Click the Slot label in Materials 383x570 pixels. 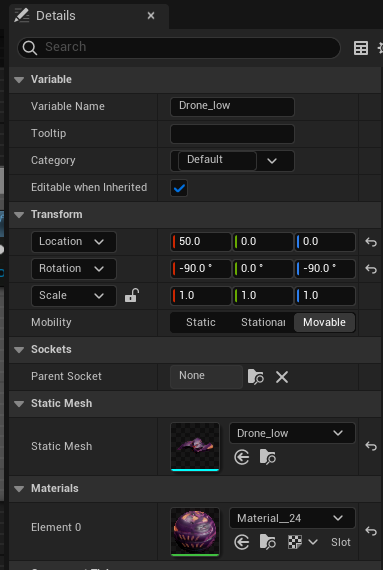(x=340, y=542)
